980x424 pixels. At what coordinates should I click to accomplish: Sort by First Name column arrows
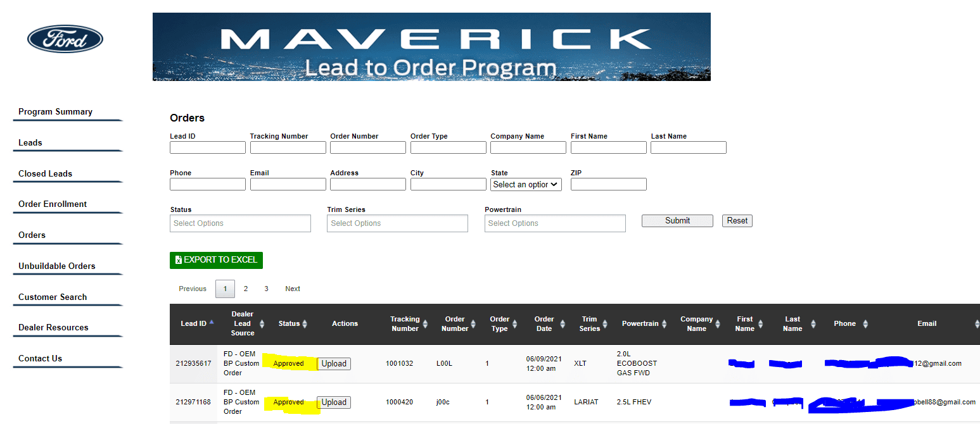(762, 323)
